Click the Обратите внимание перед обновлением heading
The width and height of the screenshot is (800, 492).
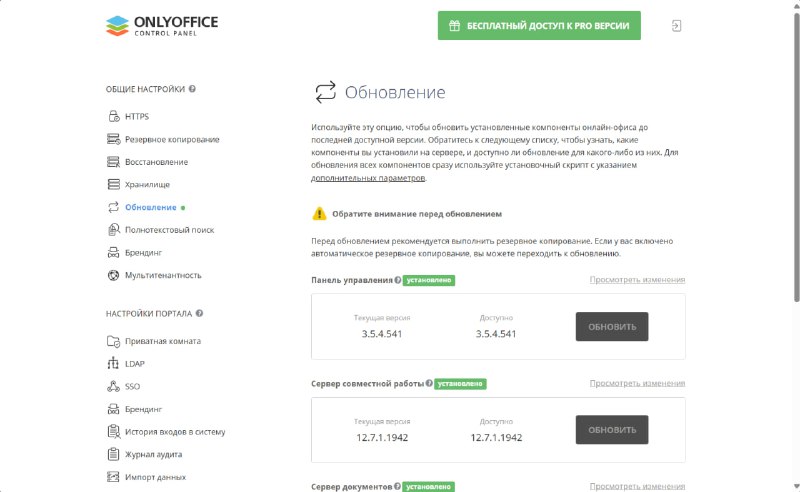417,214
